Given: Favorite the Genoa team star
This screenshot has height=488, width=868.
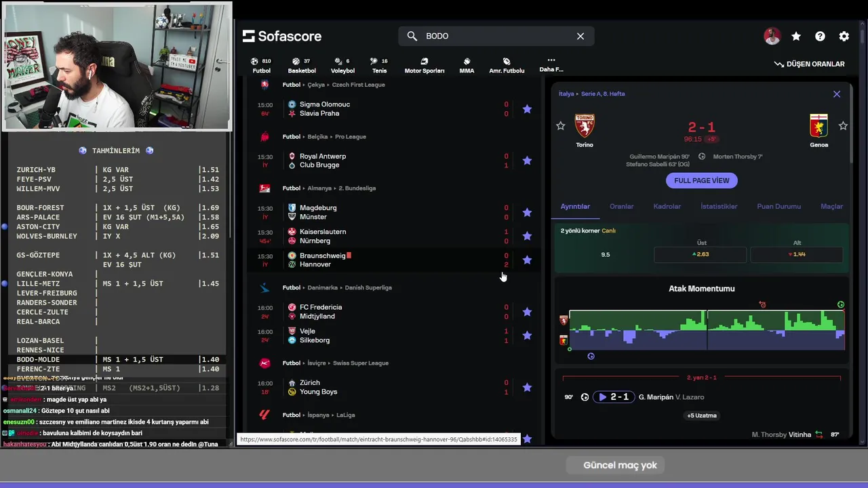Looking at the screenshot, I should point(843,125).
